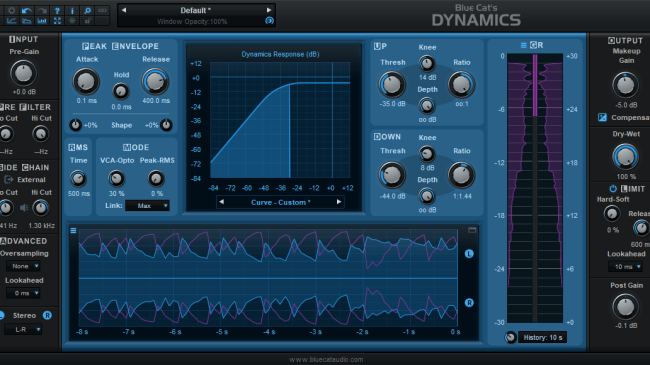
Task: Go to previous preset arrow beside Default
Action: pos(124,10)
